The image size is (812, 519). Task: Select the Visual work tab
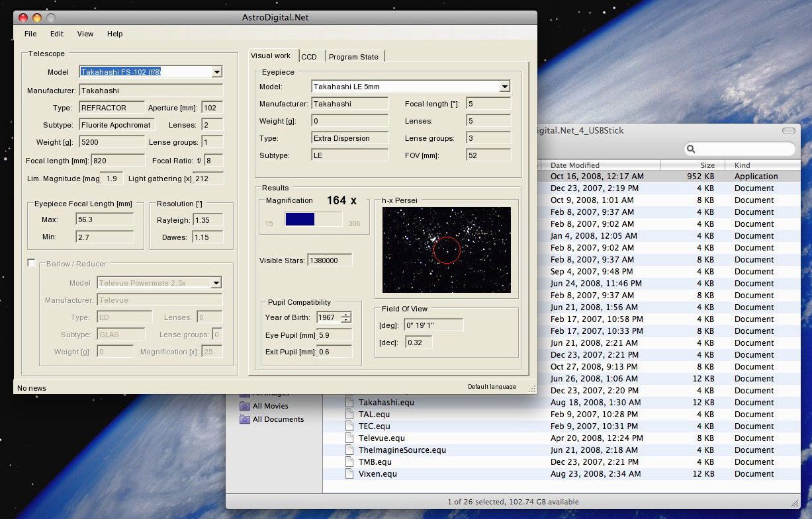pos(273,56)
